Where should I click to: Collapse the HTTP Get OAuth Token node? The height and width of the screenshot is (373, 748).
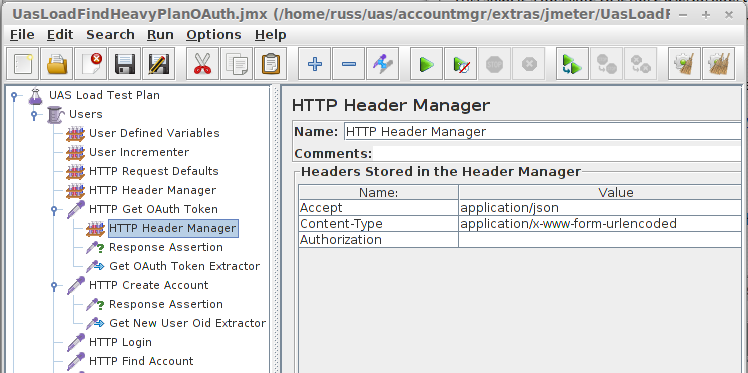click(x=54, y=209)
